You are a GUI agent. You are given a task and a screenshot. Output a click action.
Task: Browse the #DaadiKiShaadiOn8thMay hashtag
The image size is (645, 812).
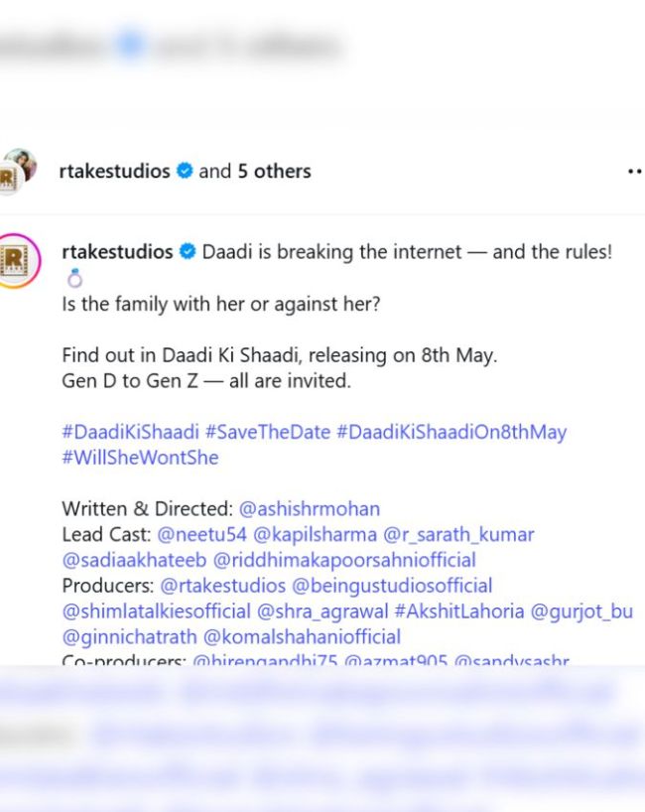click(x=451, y=432)
